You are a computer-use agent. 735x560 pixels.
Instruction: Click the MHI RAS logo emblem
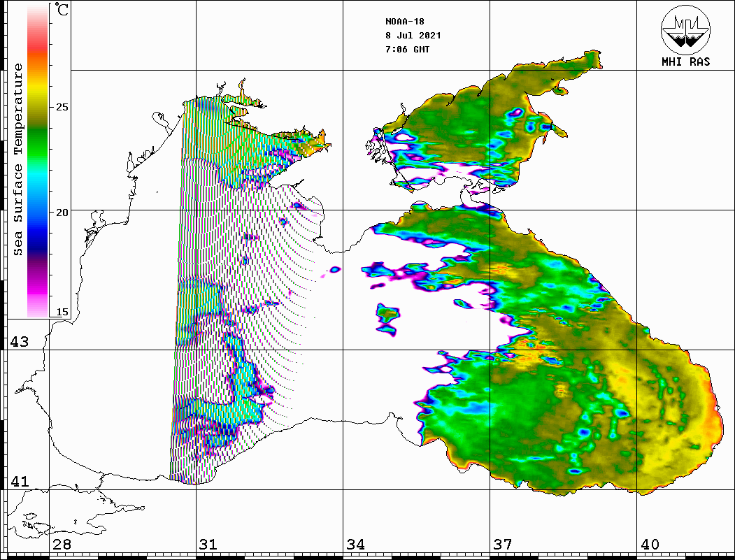(x=685, y=29)
